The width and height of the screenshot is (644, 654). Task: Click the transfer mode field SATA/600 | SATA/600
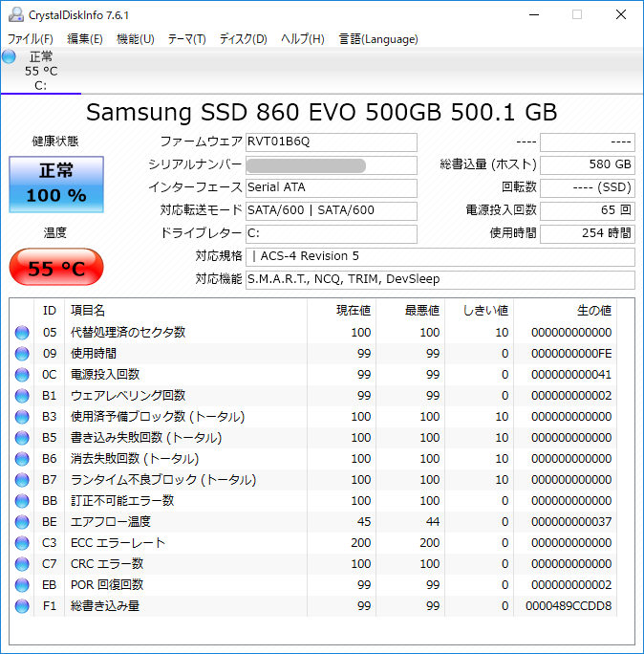point(332,211)
